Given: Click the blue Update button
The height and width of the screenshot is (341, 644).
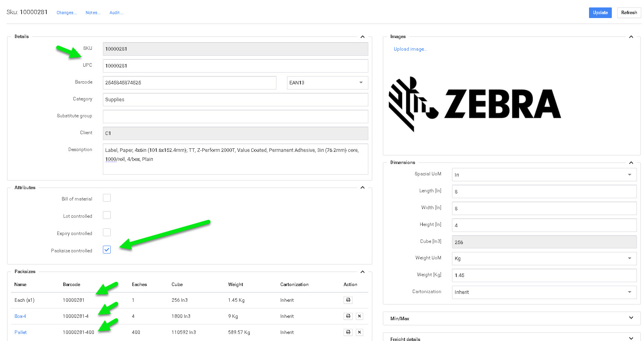Looking at the screenshot, I should click(600, 13).
